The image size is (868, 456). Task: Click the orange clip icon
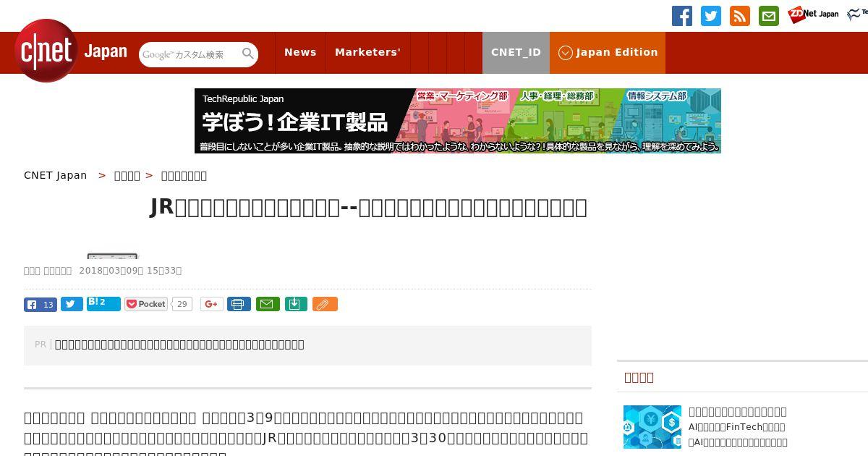[x=325, y=304]
